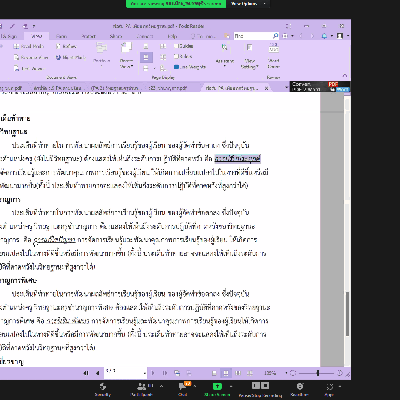
Task: Select Continuous Facing display in the ribbon
Action: pos(163,57)
